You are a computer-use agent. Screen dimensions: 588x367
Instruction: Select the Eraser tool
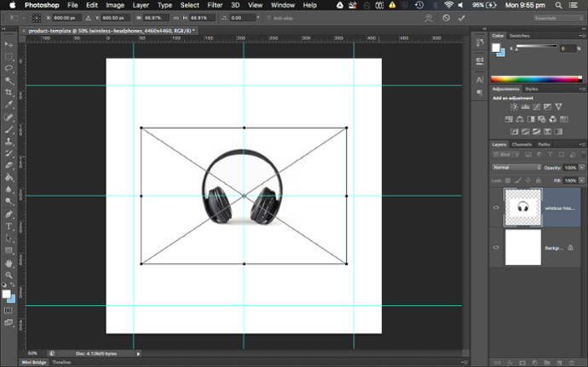[9, 166]
